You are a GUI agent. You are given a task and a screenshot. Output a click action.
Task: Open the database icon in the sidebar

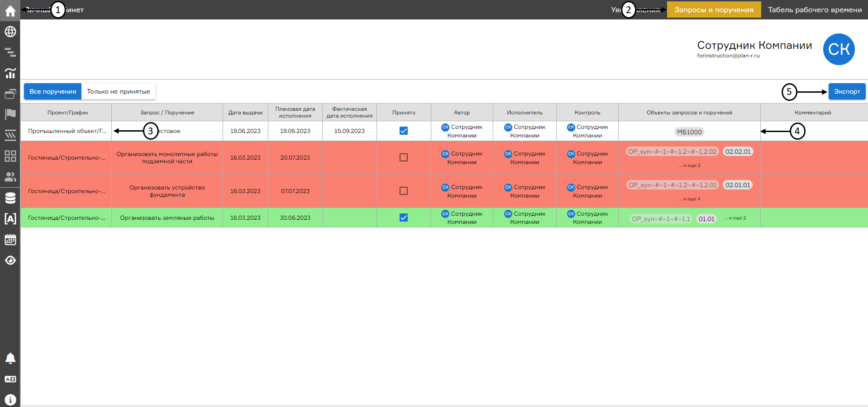(10, 198)
